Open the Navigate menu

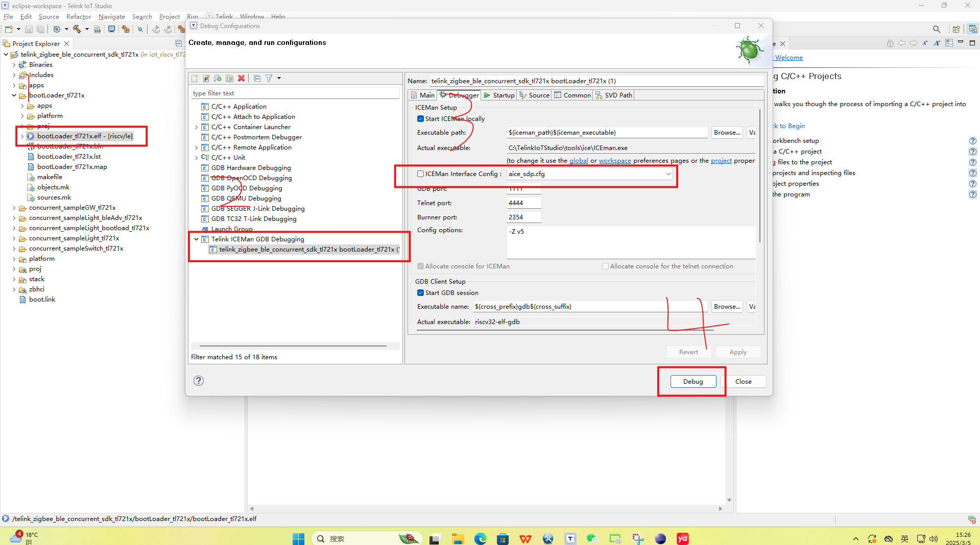[x=112, y=17]
